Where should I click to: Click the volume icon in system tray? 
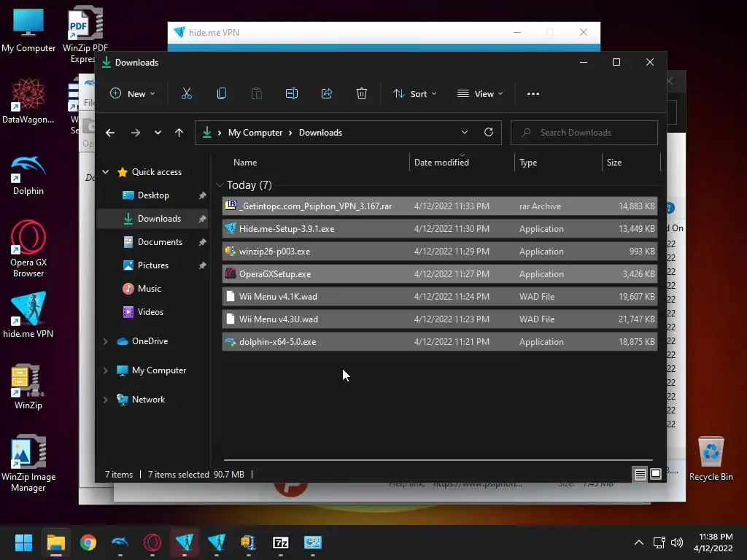[x=676, y=542]
